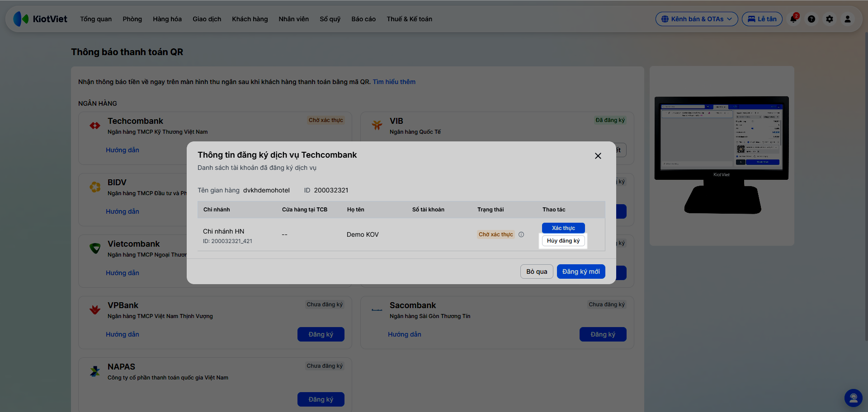Click the Demo KOV name cell

pos(363,234)
